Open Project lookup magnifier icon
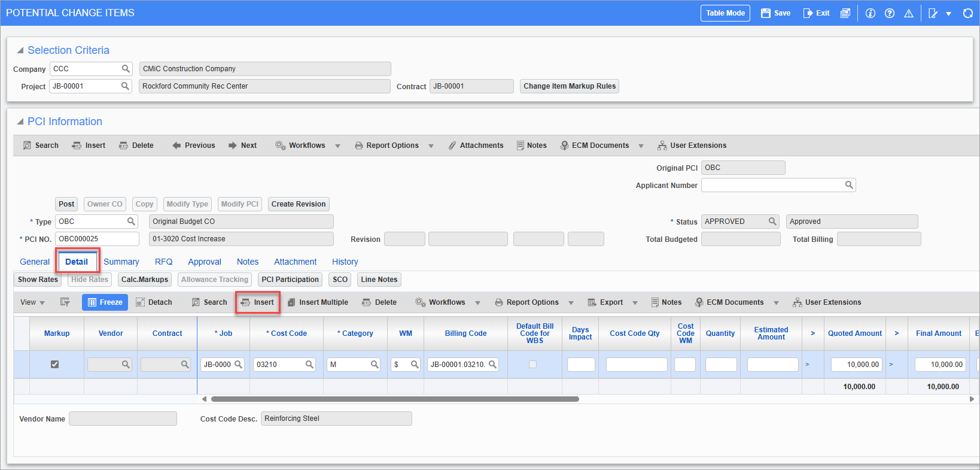 pyautogui.click(x=125, y=86)
